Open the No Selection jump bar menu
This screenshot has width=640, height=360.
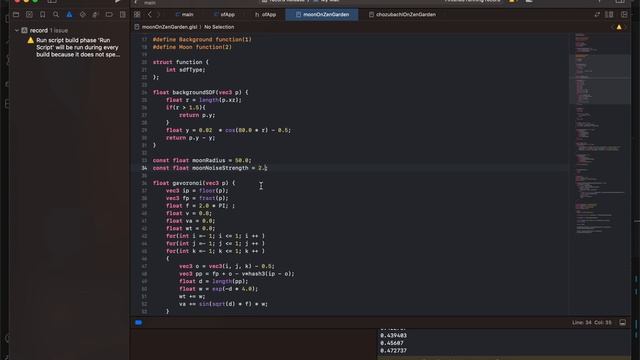coord(219,27)
